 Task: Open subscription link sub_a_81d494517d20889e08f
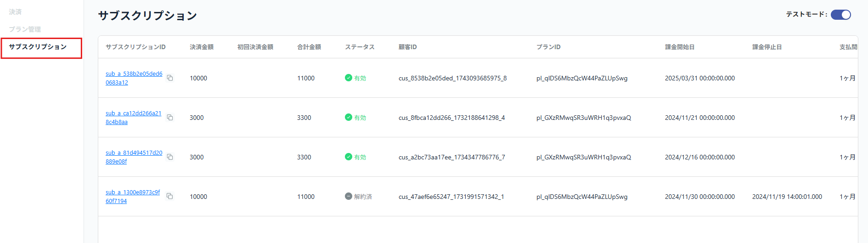click(x=134, y=157)
